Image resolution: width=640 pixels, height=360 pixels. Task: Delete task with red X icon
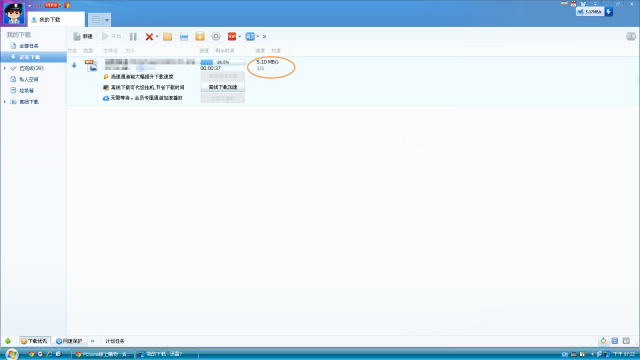(149, 37)
